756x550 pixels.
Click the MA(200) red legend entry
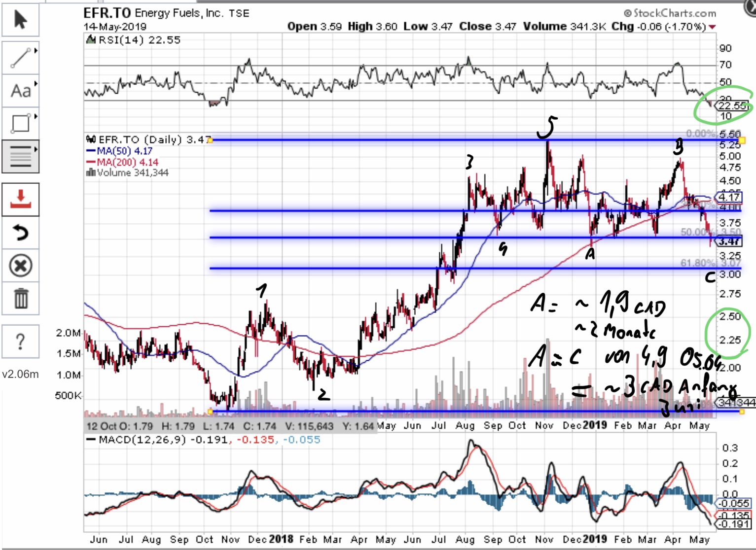point(122,162)
